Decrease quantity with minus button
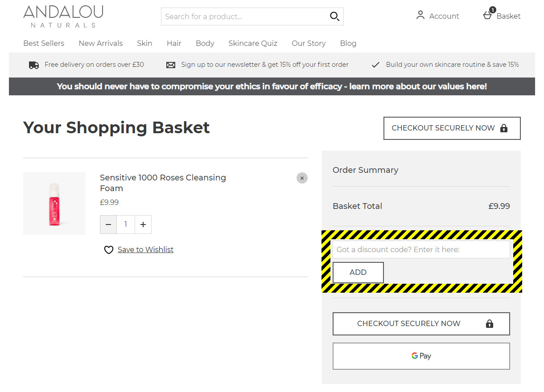 tap(108, 225)
